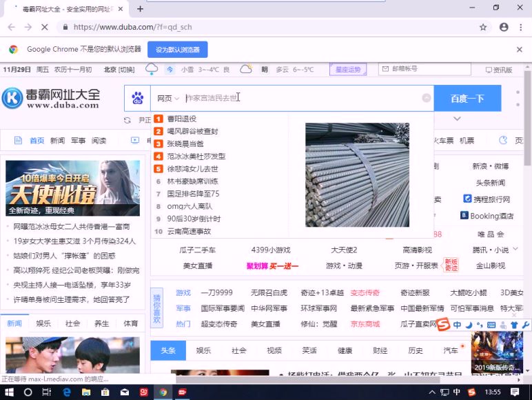The height and width of the screenshot is (400, 532).
Task: Click the Chrome back arrow
Action: 11,27
